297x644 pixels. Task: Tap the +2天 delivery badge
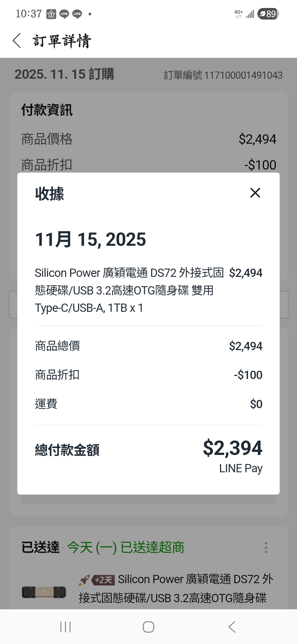coord(103,580)
